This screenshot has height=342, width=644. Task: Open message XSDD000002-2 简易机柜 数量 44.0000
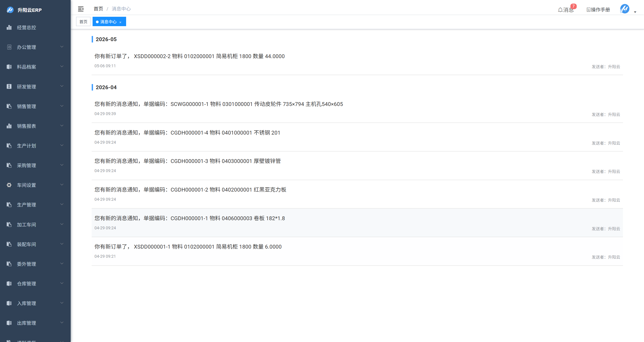coord(357,61)
